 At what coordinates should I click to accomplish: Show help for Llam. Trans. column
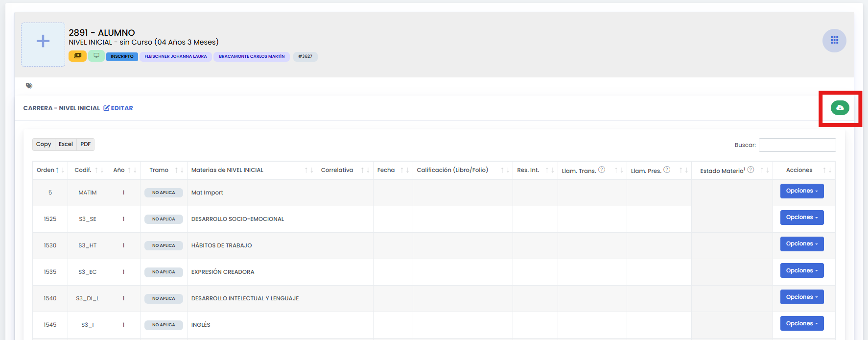[602, 170]
